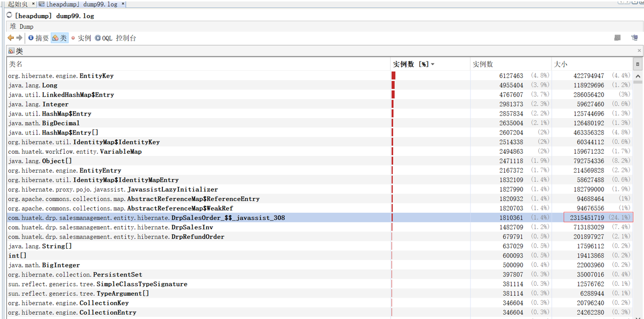Switch to the 实例 instances view
Image resolution: width=644 pixels, height=319 pixels.
click(x=81, y=38)
